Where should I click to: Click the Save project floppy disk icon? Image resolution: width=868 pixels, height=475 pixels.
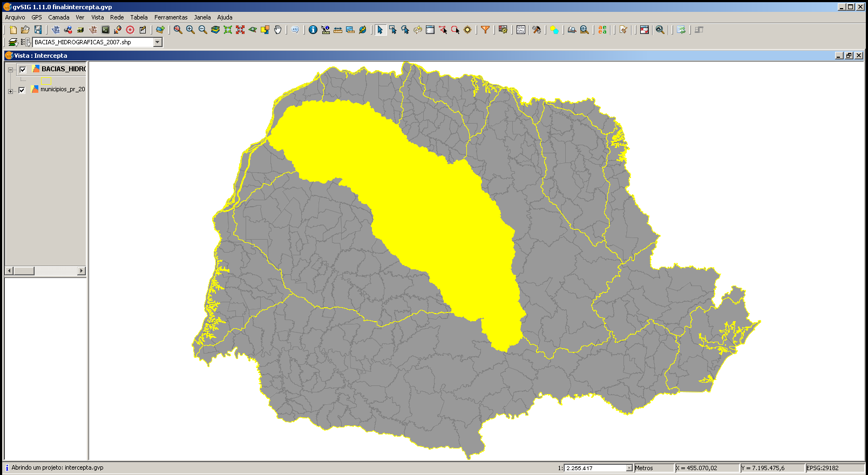38,30
